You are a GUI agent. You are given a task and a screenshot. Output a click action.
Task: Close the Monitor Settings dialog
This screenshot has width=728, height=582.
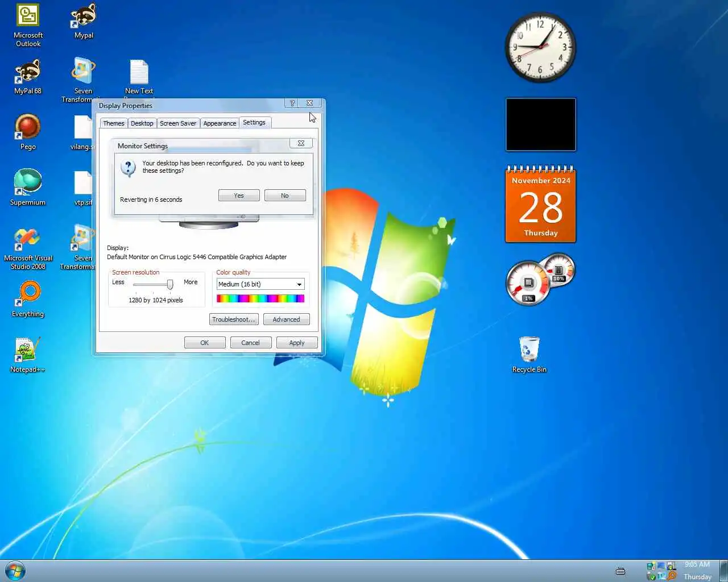(x=301, y=143)
